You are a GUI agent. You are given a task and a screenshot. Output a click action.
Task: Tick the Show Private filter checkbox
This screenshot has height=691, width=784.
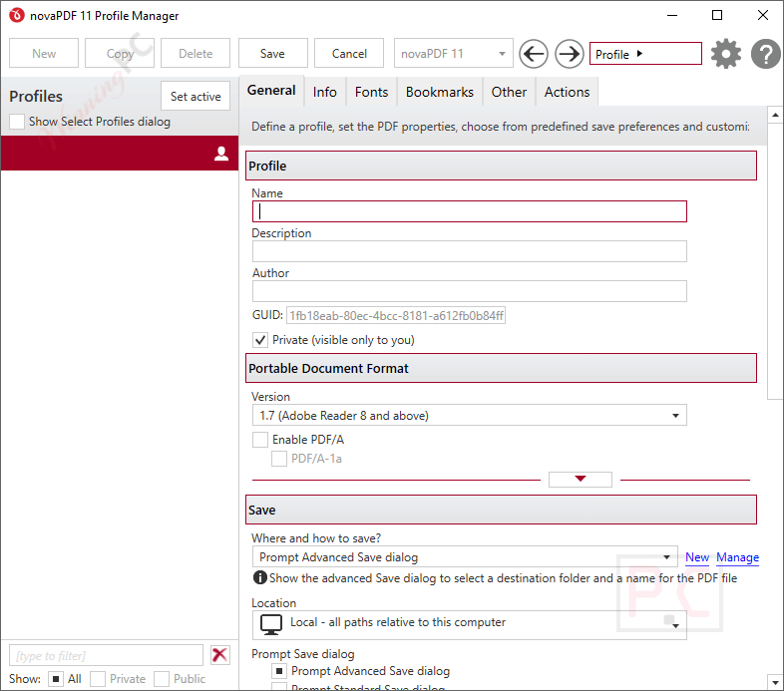(98, 679)
